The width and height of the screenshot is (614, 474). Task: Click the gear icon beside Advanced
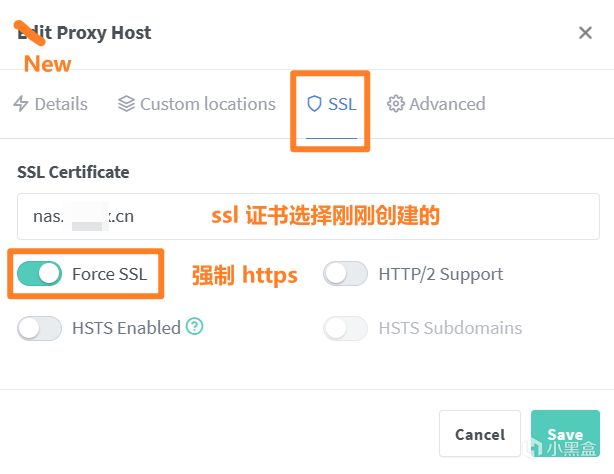pyautogui.click(x=396, y=104)
